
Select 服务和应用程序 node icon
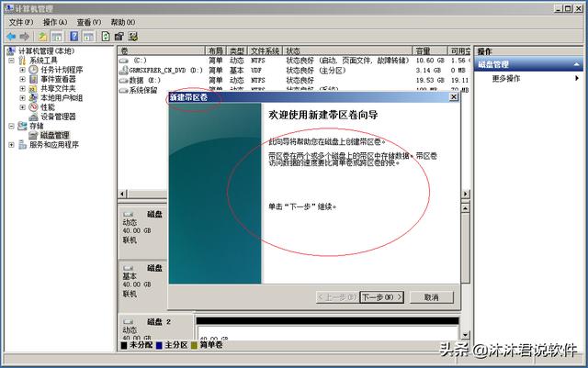[x=22, y=145]
